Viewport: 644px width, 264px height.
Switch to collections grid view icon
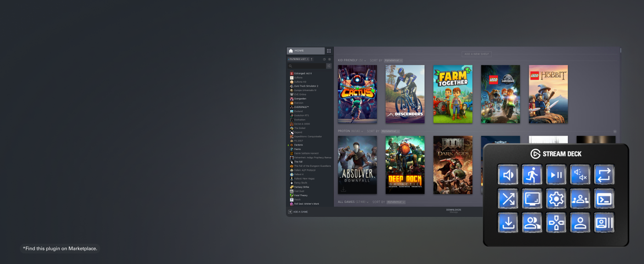(x=329, y=51)
